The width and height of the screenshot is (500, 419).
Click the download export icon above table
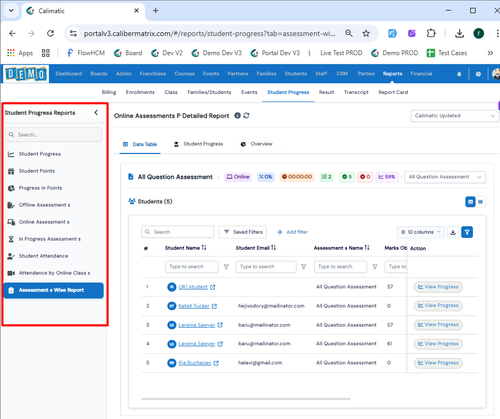click(453, 232)
